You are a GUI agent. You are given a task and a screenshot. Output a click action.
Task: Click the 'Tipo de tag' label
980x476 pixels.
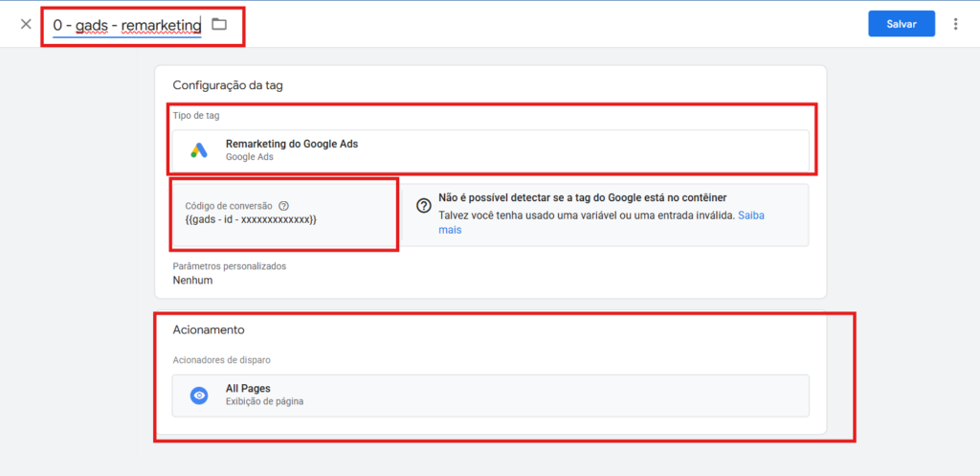click(196, 116)
